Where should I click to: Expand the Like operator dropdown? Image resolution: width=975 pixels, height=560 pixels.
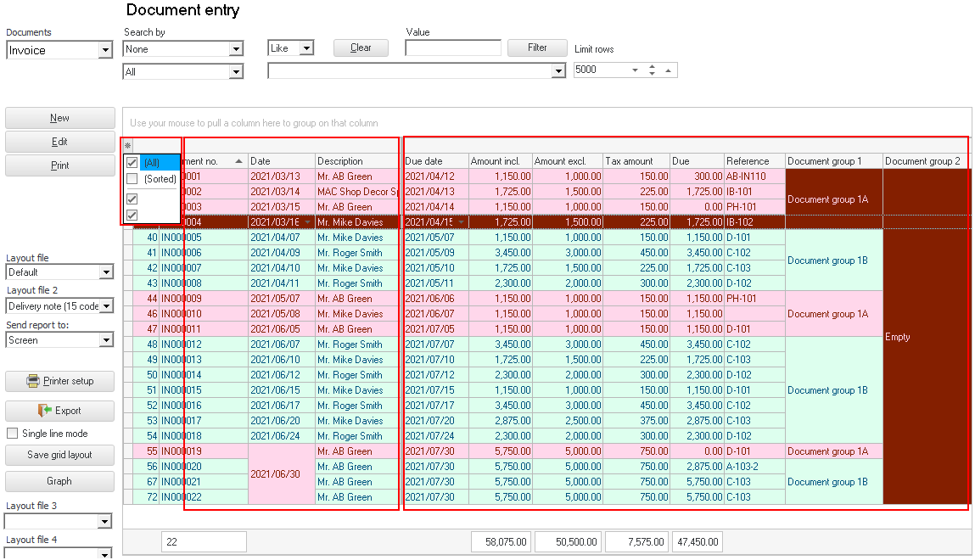coord(306,49)
